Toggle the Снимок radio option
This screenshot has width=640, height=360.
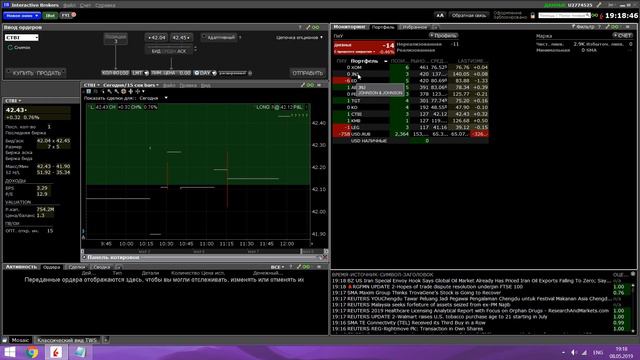click(x=19, y=48)
